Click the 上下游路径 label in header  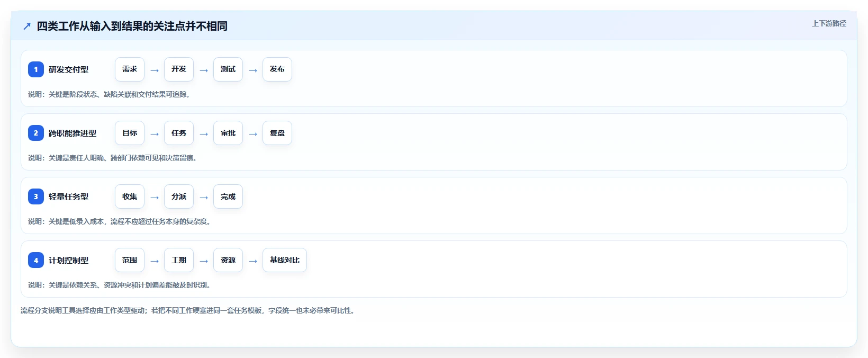[829, 23]
